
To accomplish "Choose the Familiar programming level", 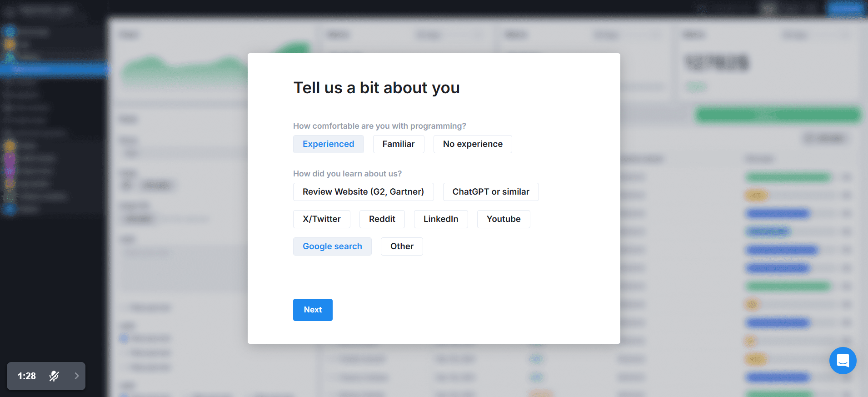I will coord(399,144).
